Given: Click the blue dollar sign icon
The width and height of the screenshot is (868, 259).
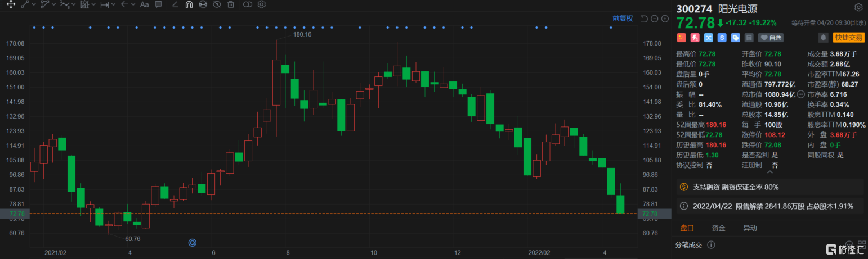Looking at the screenshot, I should coord(722,38).
